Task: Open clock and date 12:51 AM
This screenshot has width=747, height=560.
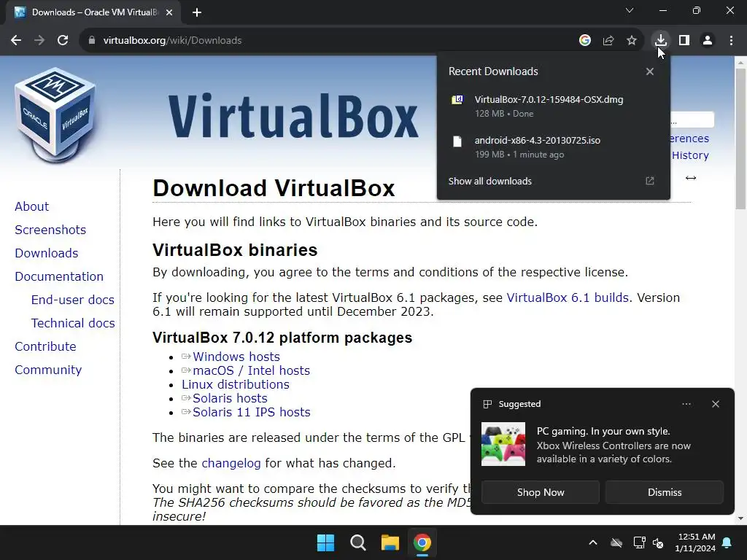Action: pyautogui.click(x=695, y=542)
